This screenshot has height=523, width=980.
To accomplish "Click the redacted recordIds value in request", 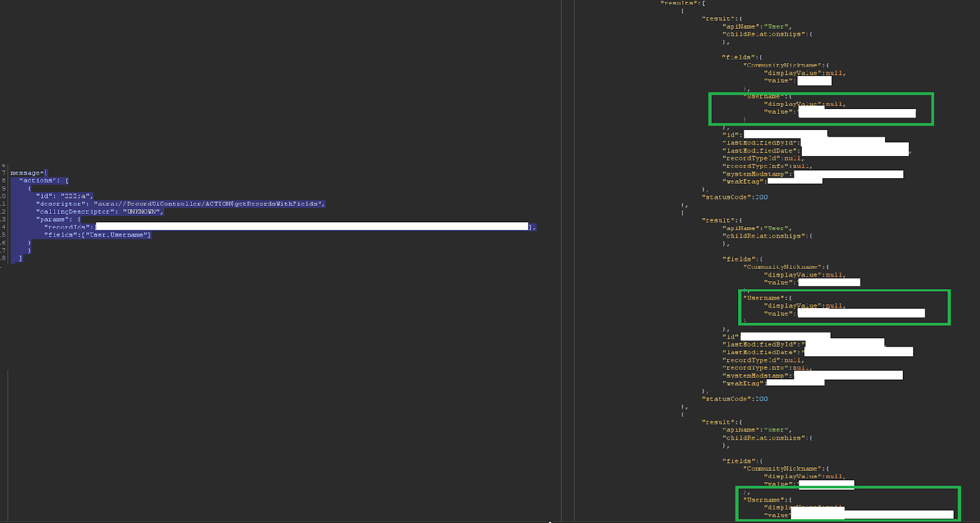I will (x=311, y=227).
